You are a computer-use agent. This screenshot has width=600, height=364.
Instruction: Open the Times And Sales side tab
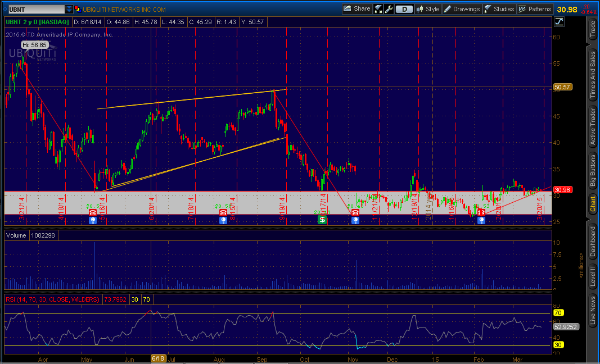[593, 74]
